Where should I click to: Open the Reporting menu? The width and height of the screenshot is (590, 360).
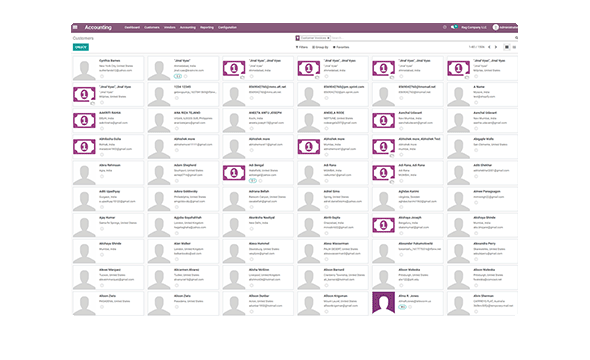207,27
